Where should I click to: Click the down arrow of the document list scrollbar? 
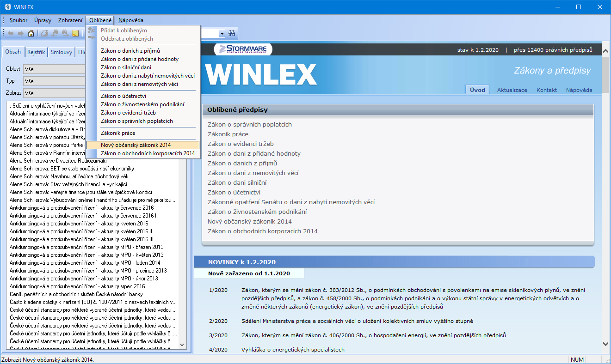point(182,345)
